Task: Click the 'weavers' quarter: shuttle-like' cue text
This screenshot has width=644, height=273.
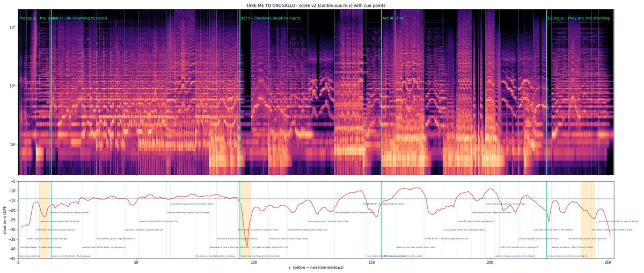Action: pyautogui.click(x=144, y=230)
